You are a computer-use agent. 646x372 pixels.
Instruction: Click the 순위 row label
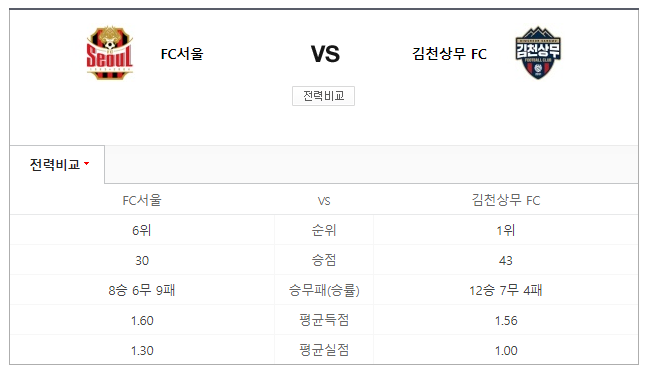coord(324,230)
